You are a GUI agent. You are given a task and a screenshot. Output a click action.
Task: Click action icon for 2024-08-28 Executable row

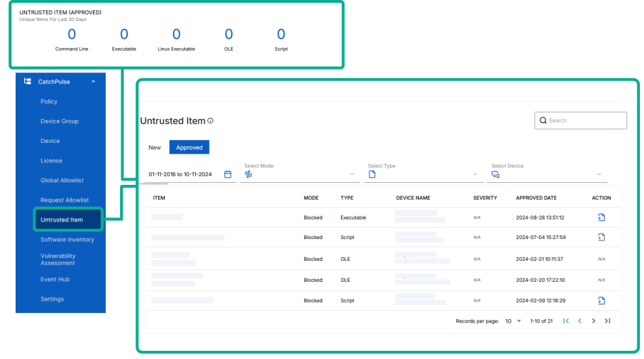pyautogui.click(x=601, y=217)
